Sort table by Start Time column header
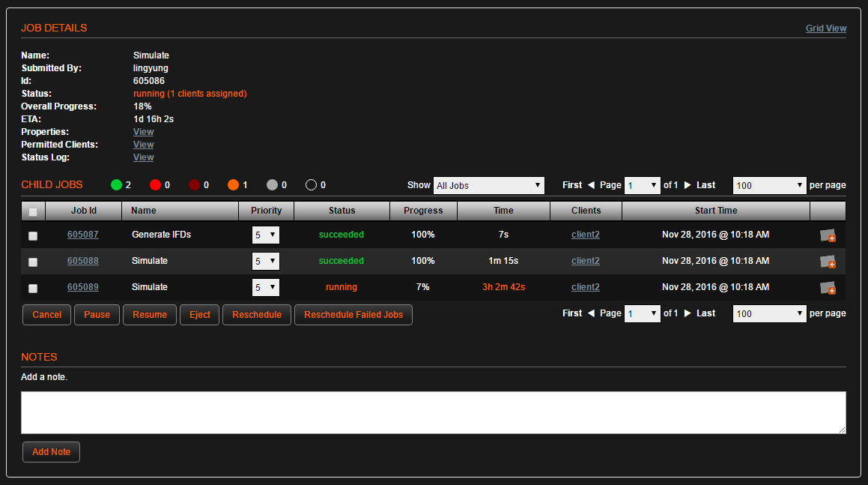 click(x=715, y=211)
